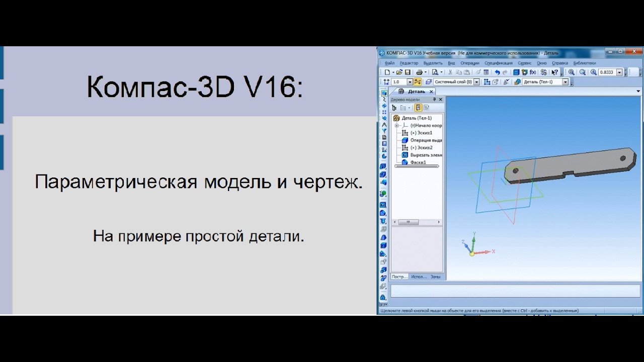The image size is (644, 362).
Task: Open the Вид menu
Action: [451, 63]
